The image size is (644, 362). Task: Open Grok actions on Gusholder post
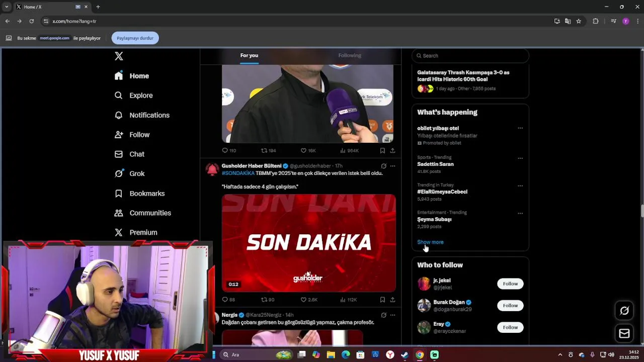click(x=383, y=166)
